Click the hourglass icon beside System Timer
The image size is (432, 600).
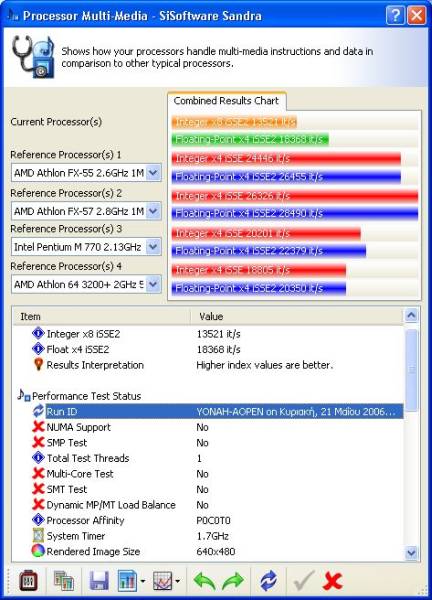click(x=38, y=535)
